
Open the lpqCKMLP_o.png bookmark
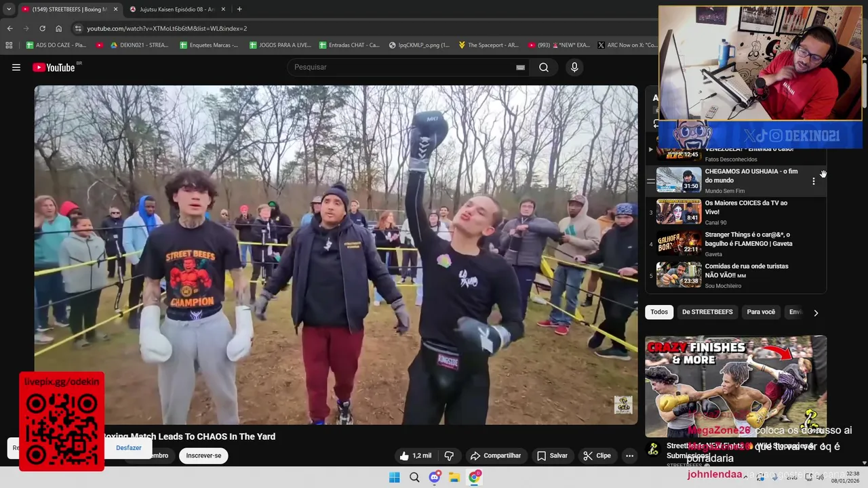coord(419,45)
